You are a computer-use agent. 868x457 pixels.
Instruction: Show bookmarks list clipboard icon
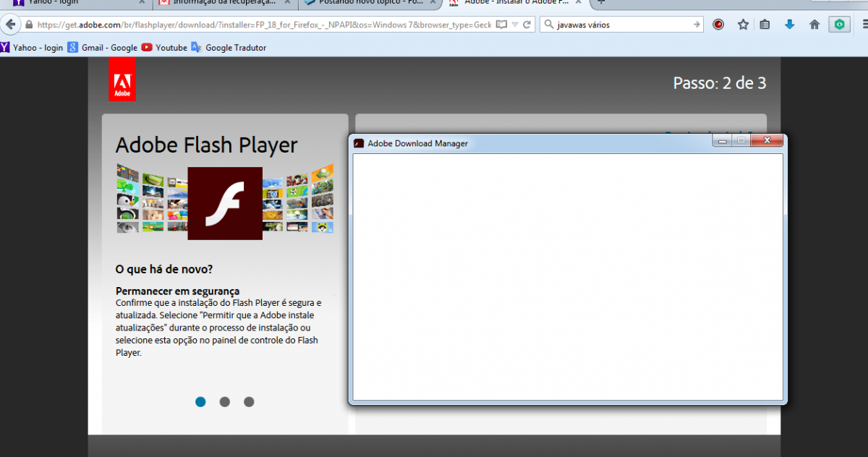coord(765,25)
